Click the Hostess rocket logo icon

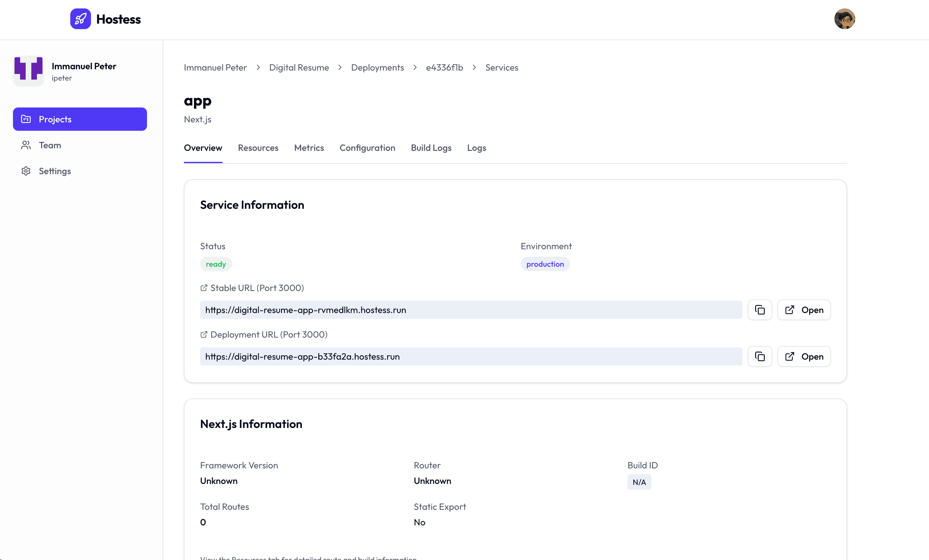point(80,19)
